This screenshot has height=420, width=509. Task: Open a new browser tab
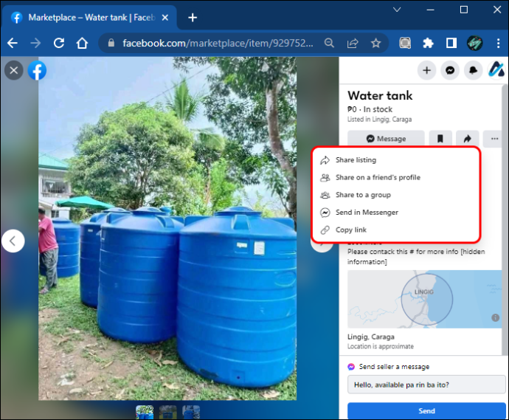pos(193,17)
